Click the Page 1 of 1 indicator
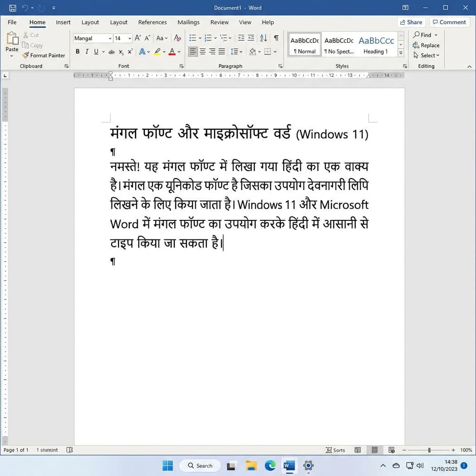Viewport: 476px width, 476px height. tap(16, 450)
